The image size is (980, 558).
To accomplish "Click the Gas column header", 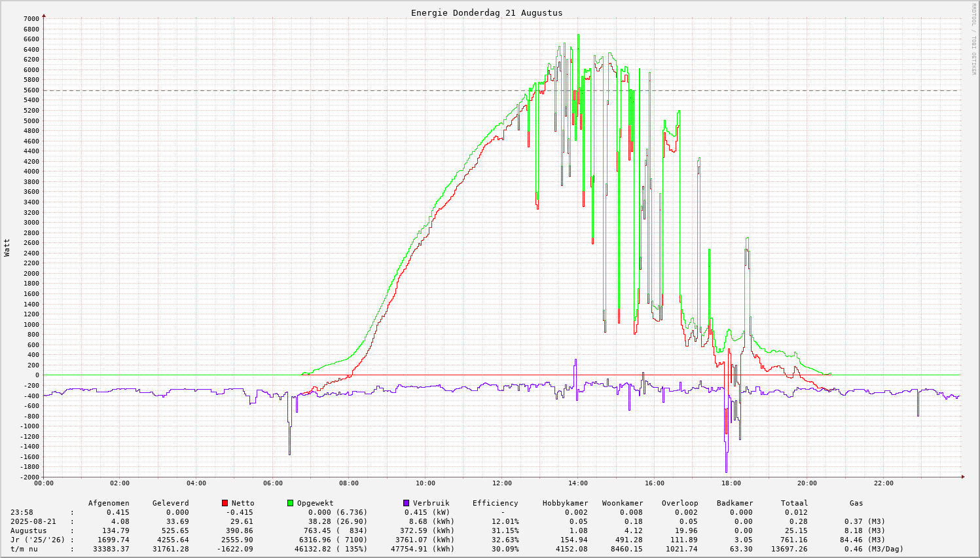I will pyautogui.click(x=856, y=503).
